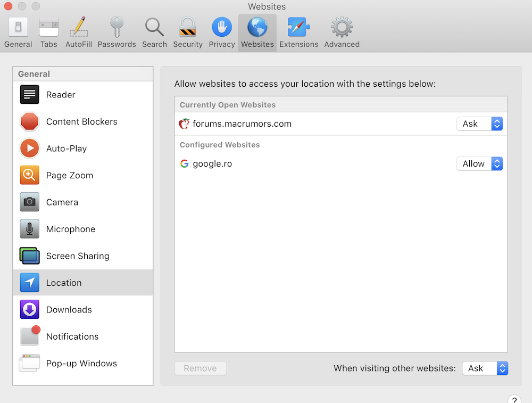Open the Passwords key icon
The width and height of the screenshot is (532, 403).
point(117,27)
